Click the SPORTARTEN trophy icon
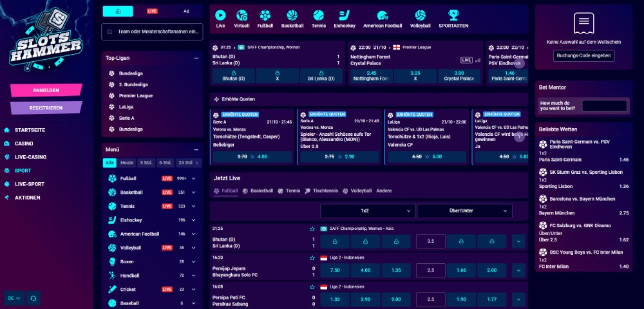This screenshot has height=309, width=644. (x=453, y=15)
